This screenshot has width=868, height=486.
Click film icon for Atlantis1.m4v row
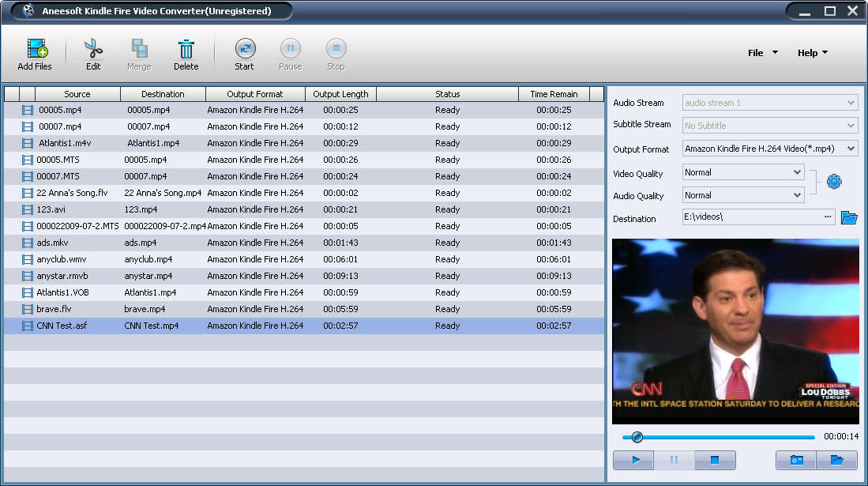[x=27, y=144]
